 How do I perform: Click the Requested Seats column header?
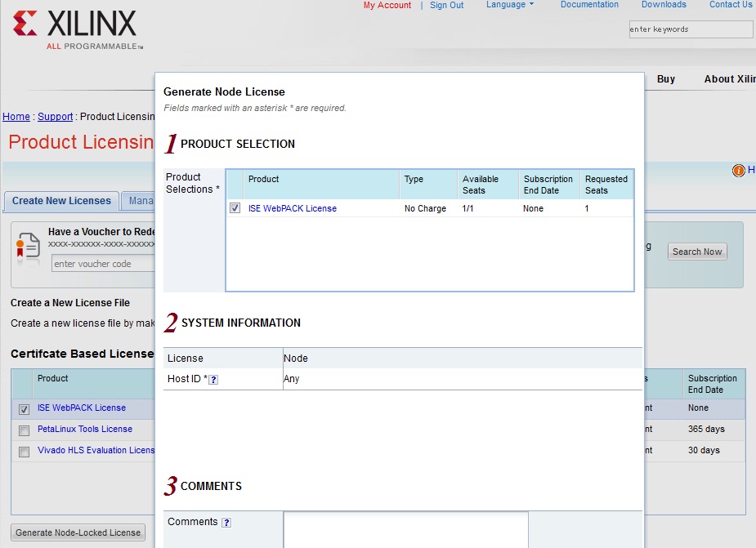click(606, 185)
